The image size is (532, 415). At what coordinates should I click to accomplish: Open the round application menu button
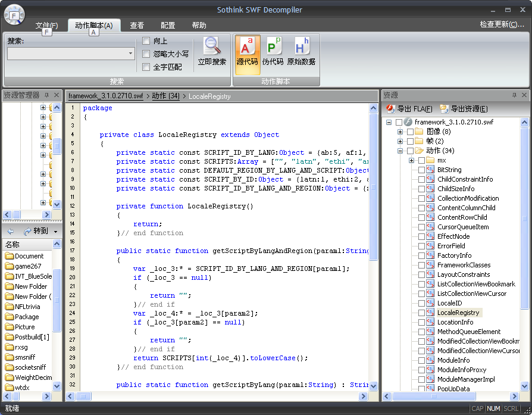[x=14, y=15]
